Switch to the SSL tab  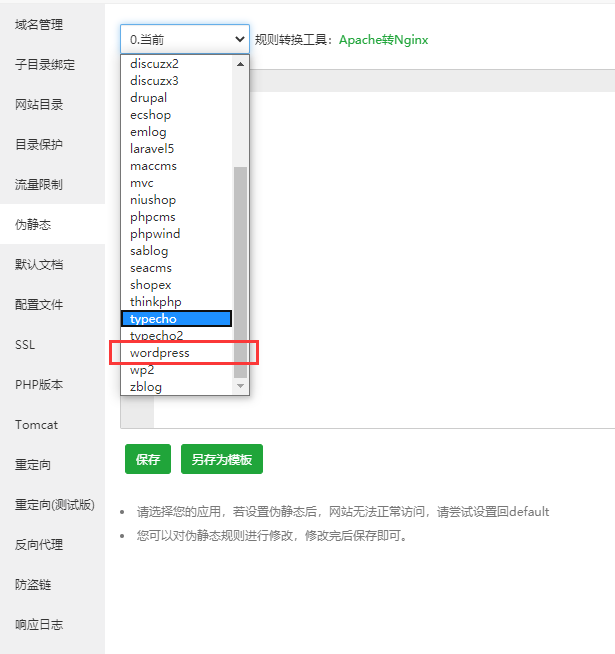coord(53,345)
